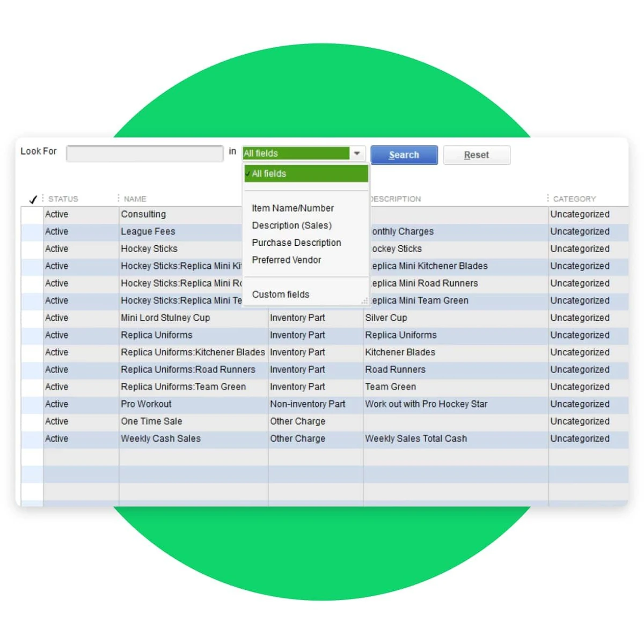This screenshot has height=644, width=644.
Task: Sort by the STATUS column header
Action: (63, 199)
